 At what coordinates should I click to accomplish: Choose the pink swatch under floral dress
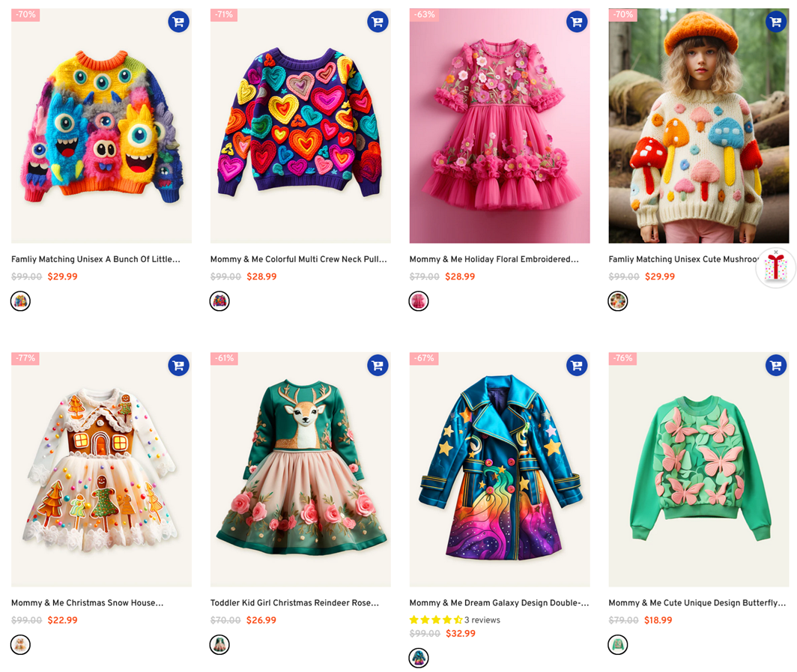419,301
